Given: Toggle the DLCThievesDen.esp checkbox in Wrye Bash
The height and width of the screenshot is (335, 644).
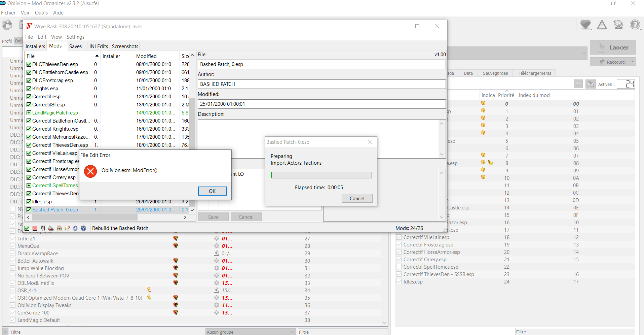Looking at the screenshot, I should click(x=29, y=64).
